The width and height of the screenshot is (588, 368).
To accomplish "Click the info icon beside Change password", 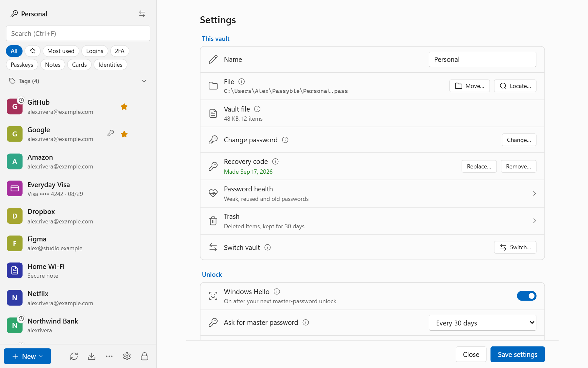I will click(x=285, y=140).
